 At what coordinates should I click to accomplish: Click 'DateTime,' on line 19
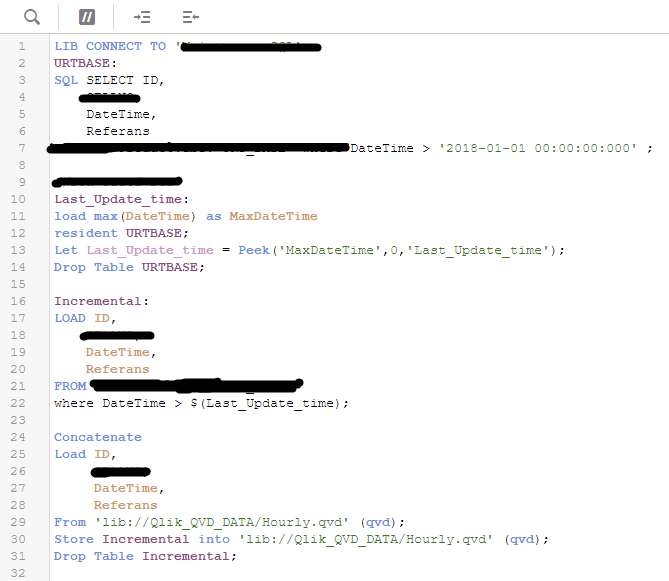click(x=121, y=352)
